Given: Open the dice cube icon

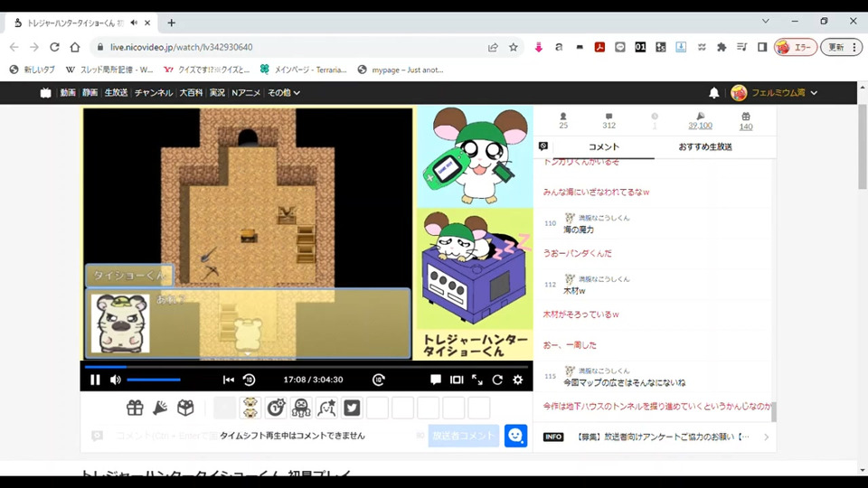Looking at the screenshot, I should 185,408.
